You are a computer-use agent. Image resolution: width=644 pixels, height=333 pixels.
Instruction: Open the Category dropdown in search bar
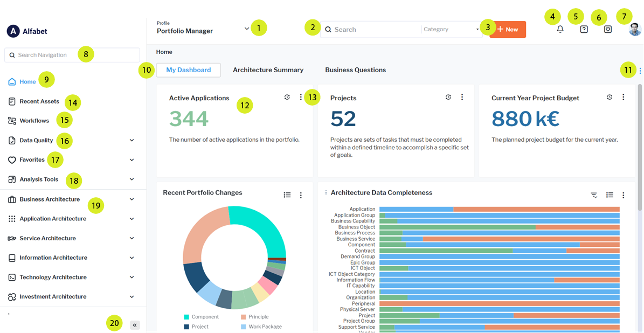[451, 30]
